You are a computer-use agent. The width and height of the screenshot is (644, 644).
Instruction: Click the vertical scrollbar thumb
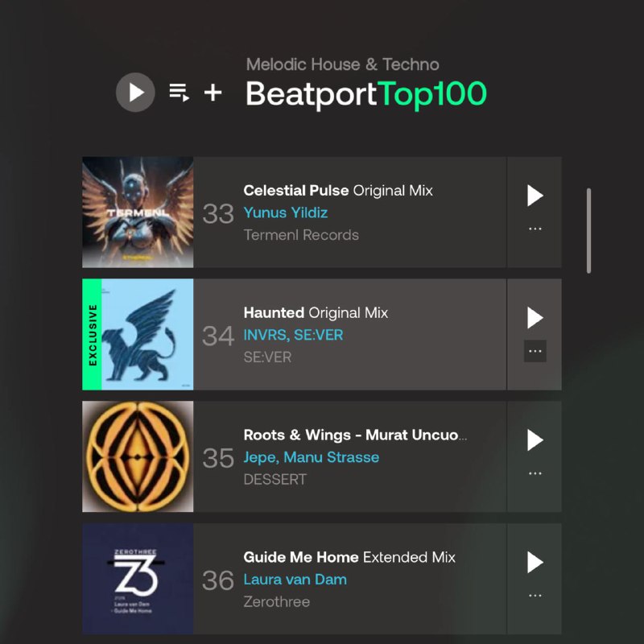(x=588, y=230)
